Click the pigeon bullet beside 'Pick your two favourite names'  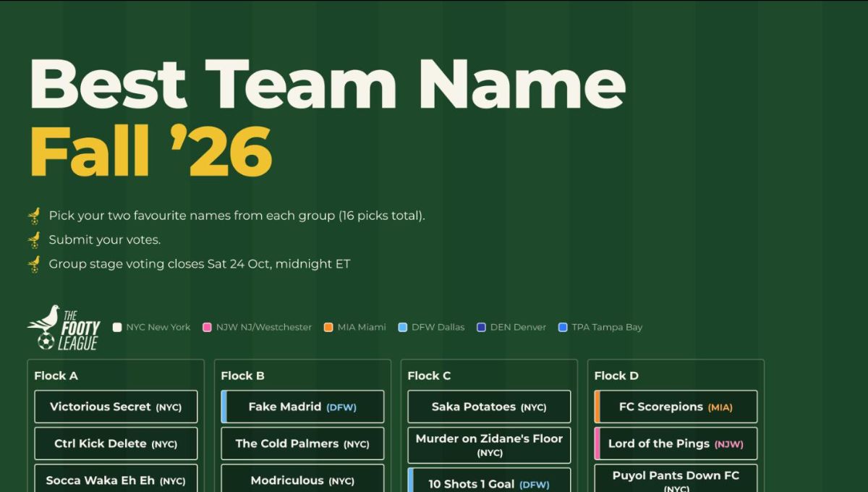point(34,216)
